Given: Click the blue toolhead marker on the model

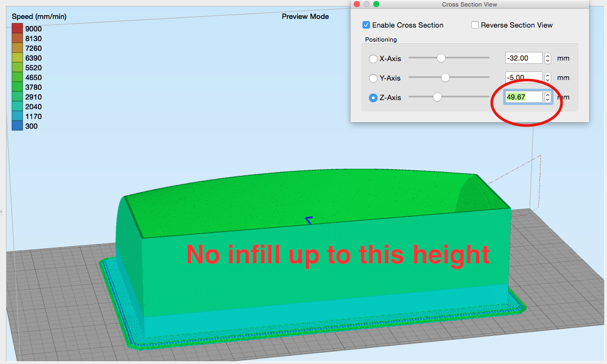Looking at the screenshot, I should 309,221.
